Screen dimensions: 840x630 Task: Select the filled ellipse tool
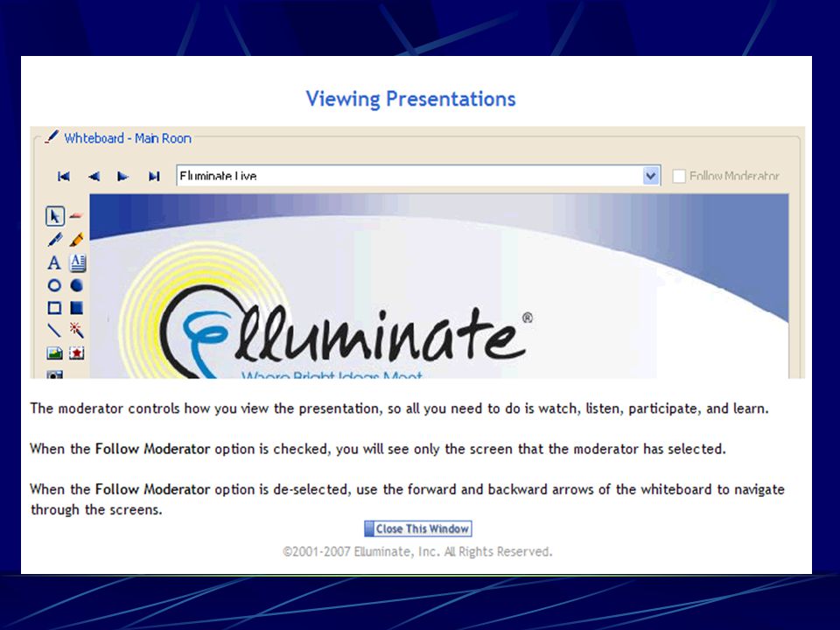[77, 285]
